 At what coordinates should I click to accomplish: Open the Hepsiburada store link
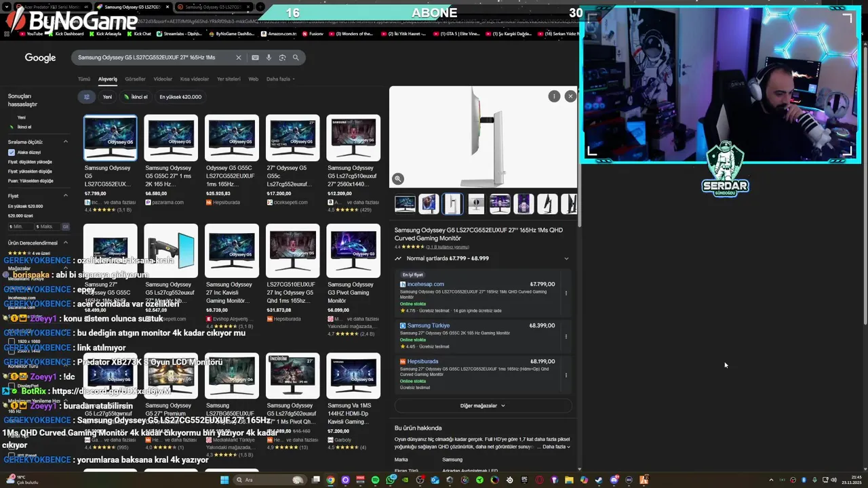[x=422, y=361]
